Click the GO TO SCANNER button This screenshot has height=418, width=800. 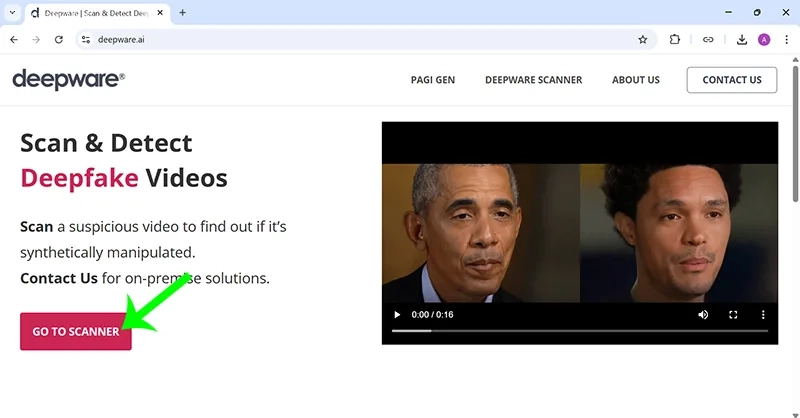tap(75, 331)
